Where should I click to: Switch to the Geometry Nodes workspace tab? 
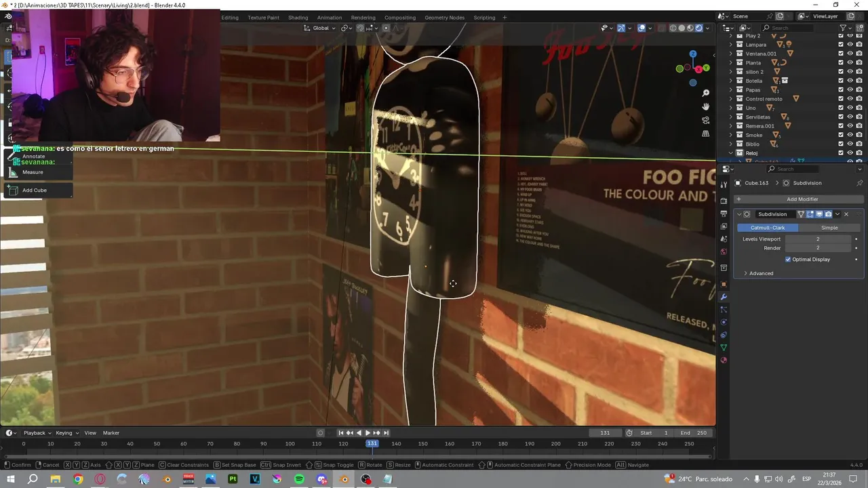tap(444, 18)
